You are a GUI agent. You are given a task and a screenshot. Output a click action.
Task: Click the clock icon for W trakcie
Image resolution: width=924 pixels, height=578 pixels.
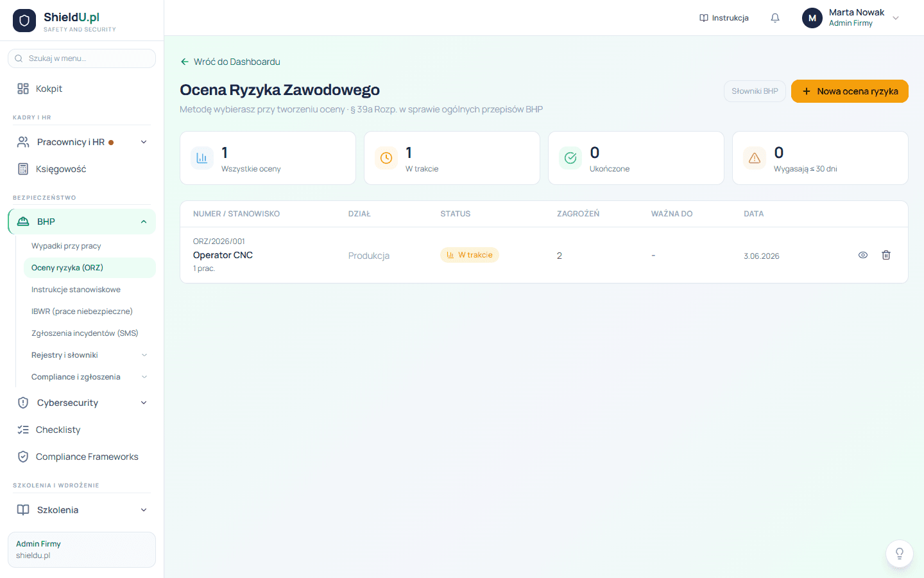point(386,158)
